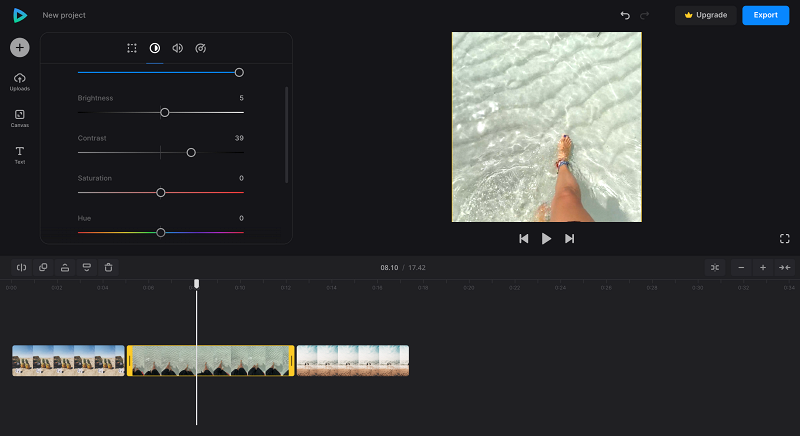800x436 pixels.
Task: Click the 0:20 timeline ruler mark
Action: tap(469, 288)
